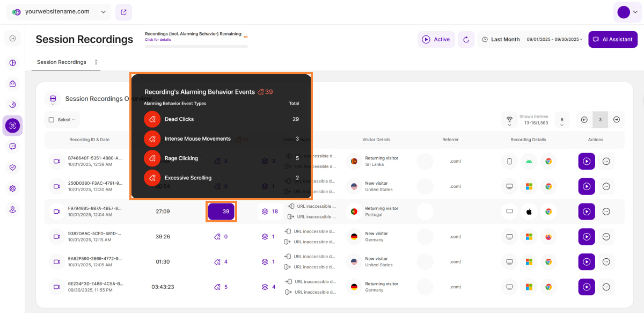Open website in new tab icon
The image size is (644, 313).
pyautogui.click(x=123, y=12)
